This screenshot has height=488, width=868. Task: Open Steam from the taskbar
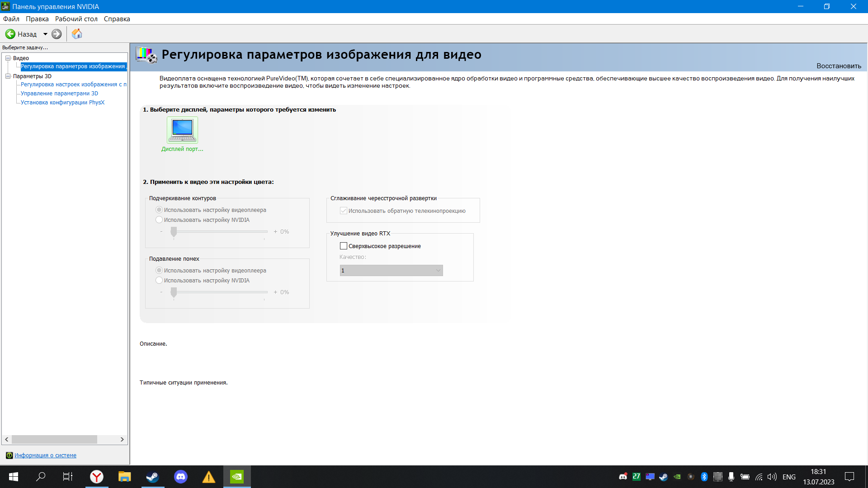[152, 477]
